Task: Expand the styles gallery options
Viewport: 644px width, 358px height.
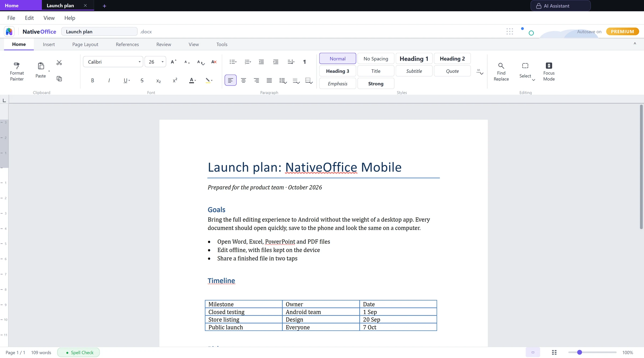Action: 480,71
